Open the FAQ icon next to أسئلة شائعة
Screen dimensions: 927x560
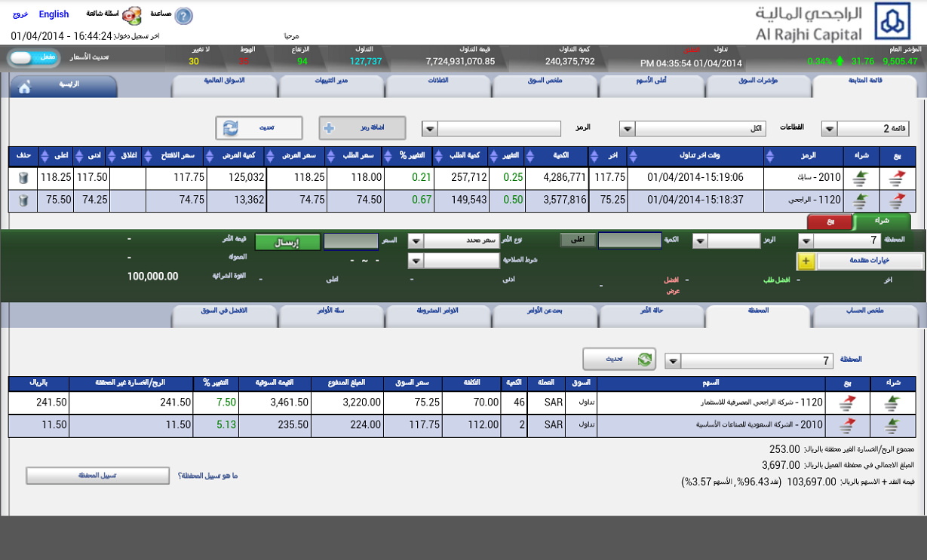[x=132, y=16]
